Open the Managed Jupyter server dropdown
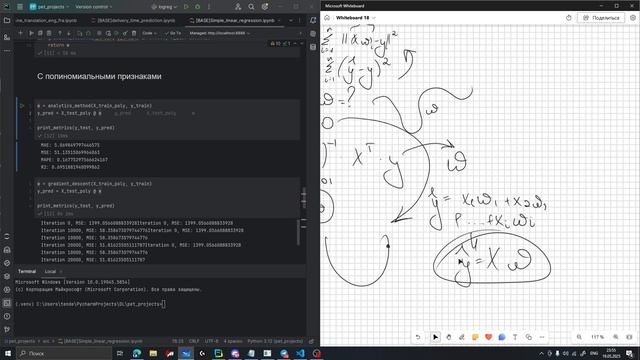The height and width of the screenshot is (360, 640). (x=219, y=33)
